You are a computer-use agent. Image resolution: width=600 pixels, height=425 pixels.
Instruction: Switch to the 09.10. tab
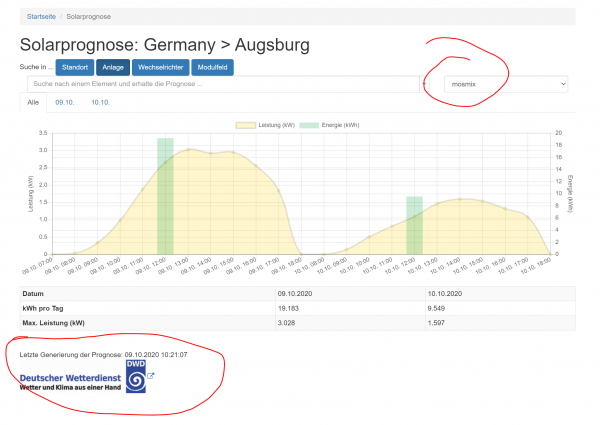point(66,103)
